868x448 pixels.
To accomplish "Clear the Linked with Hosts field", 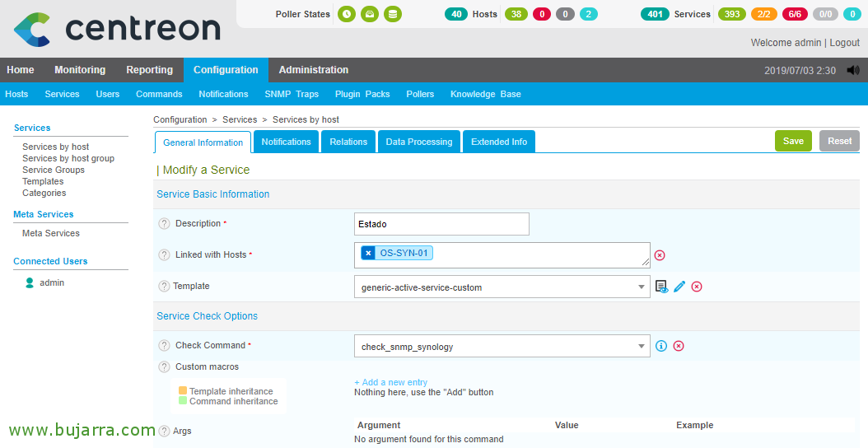I will tap(659, 255).
